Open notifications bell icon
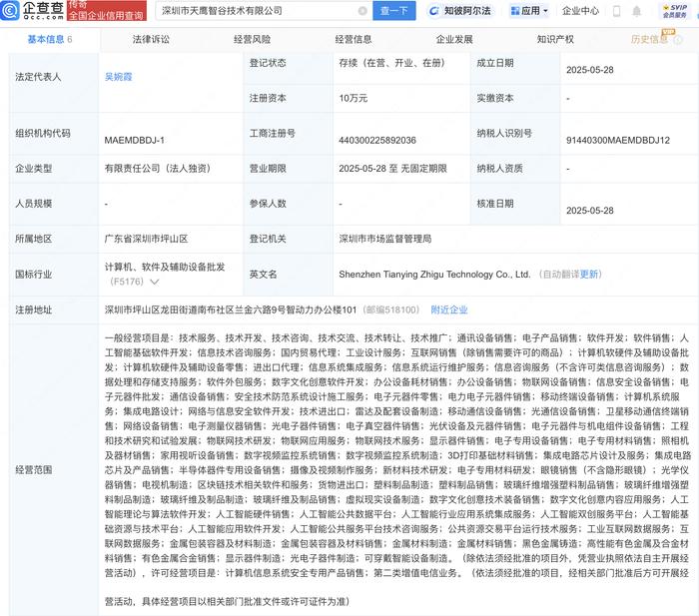This screenshot has height=616, width=699. [x=637, y=11]
